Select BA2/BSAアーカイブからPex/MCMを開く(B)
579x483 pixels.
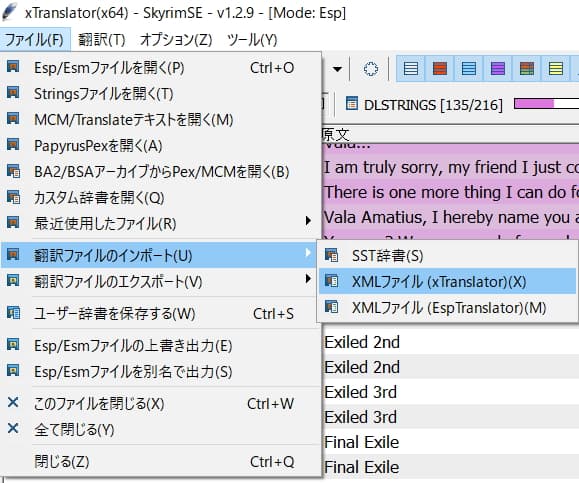161,172
